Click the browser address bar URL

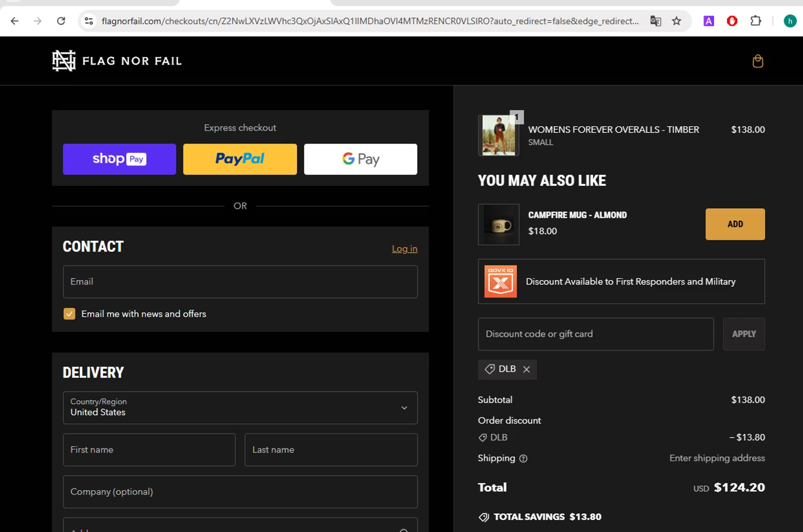pyautogui.click(x=370, y=21)
